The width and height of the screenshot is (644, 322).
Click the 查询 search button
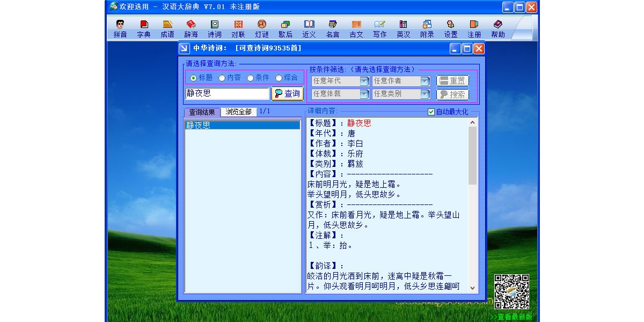[x=287, y=93]
